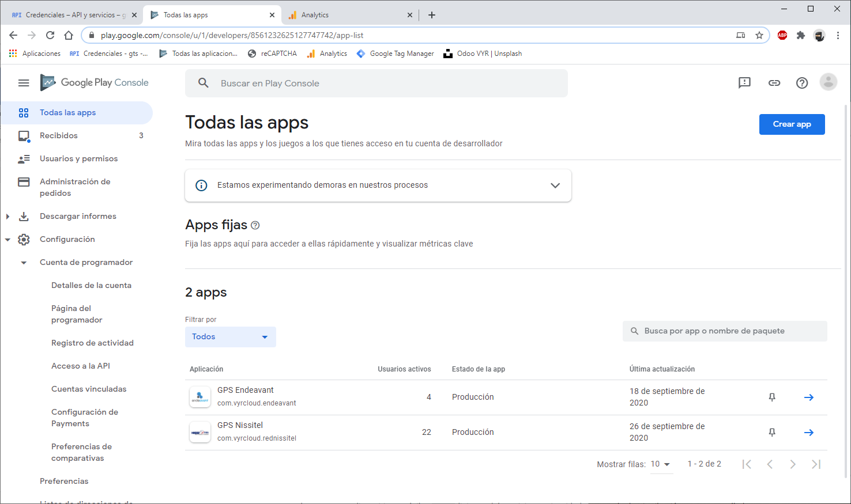This screenshot has width=851, height=504.
Task: Click the Crear app button
Action: (792, 124)
